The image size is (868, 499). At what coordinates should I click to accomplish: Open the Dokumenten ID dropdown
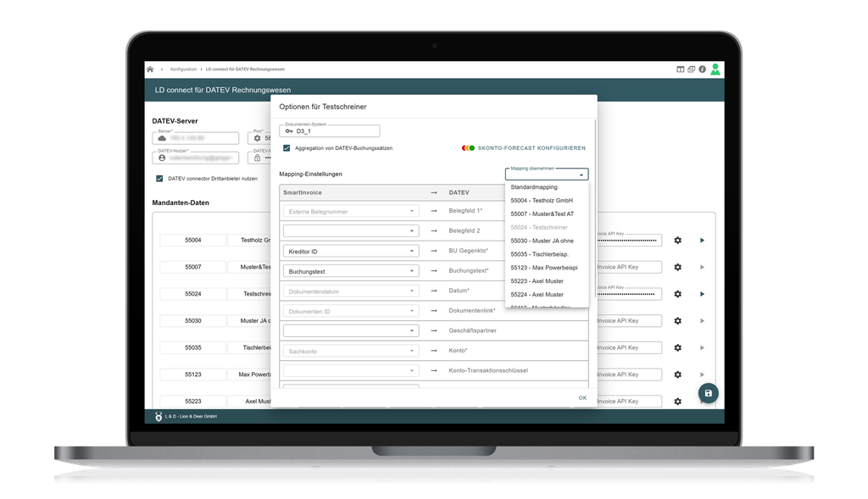point(351,311)
